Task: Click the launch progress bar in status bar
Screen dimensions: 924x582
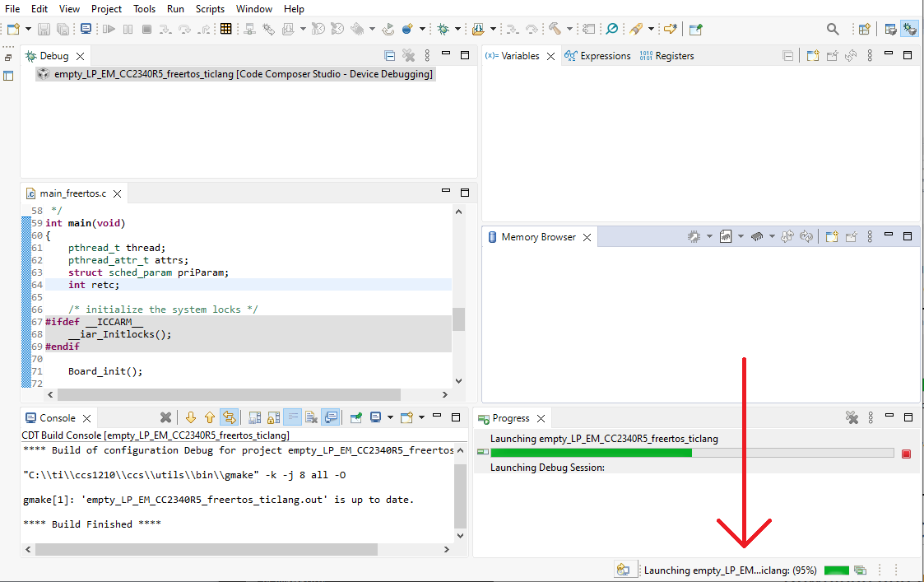Action: tap(837, 570)
